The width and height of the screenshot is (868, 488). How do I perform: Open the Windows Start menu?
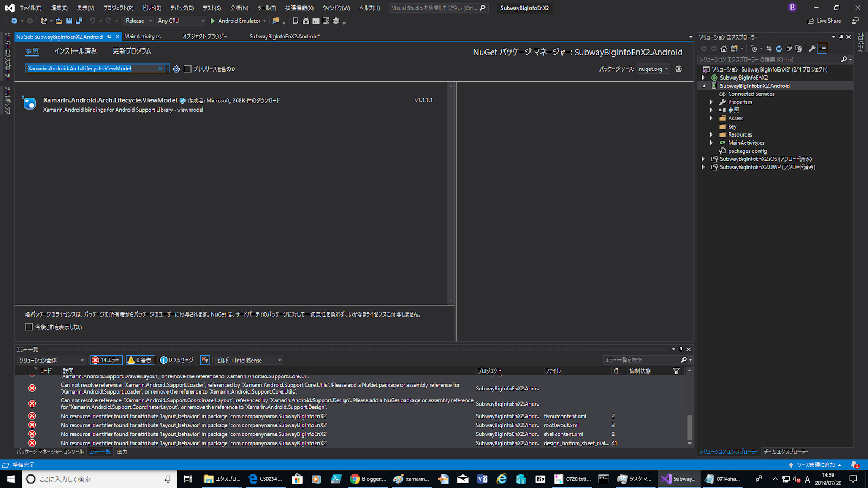(10, 479)
